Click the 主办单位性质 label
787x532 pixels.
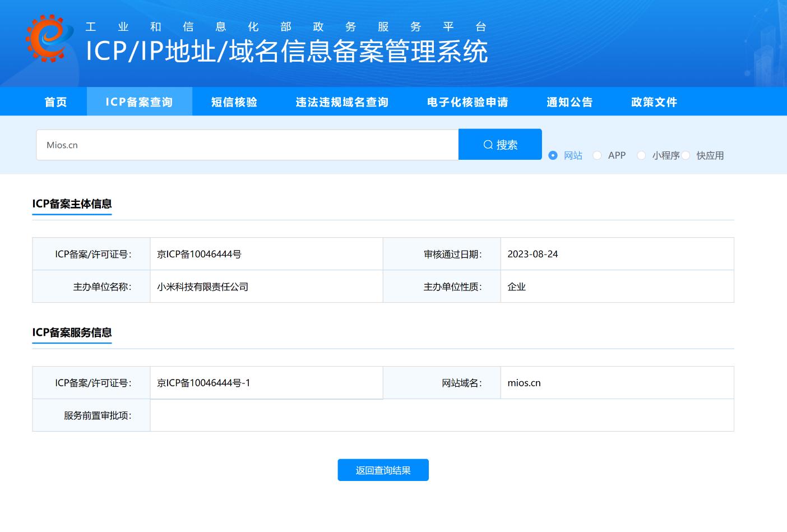tap(453, 286)
